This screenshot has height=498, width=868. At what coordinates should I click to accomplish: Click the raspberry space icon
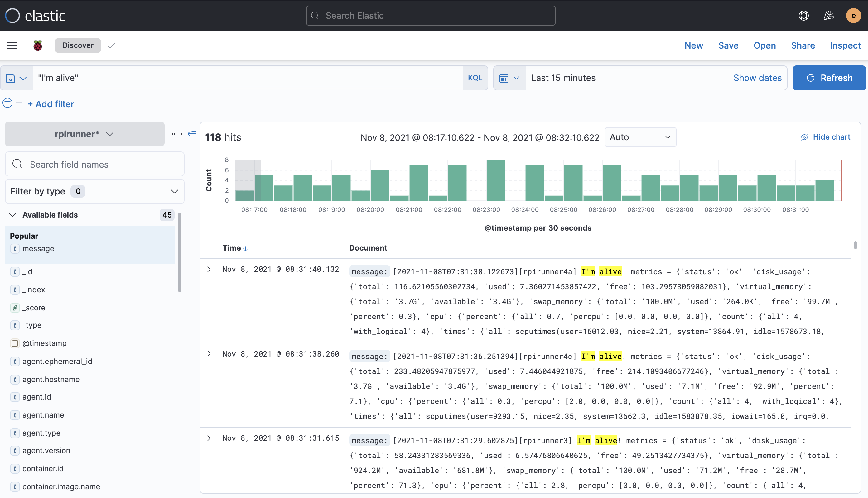coord(38,45)
